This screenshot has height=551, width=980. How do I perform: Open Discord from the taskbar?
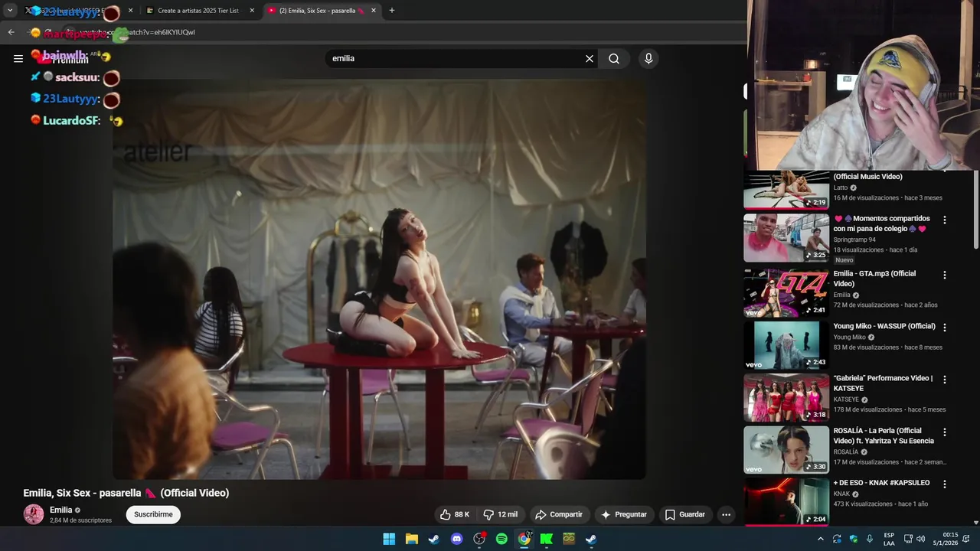[x=456, y=539]
